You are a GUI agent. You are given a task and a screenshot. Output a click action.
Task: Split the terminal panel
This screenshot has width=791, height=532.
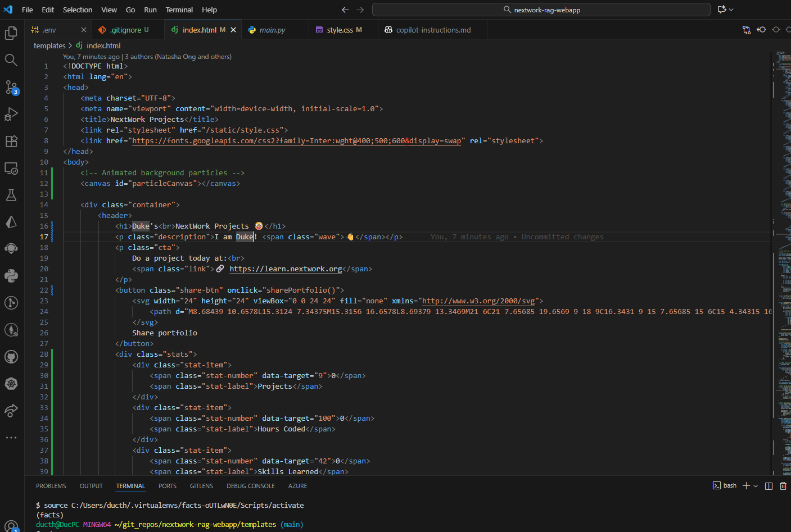(x=769, y=486)
